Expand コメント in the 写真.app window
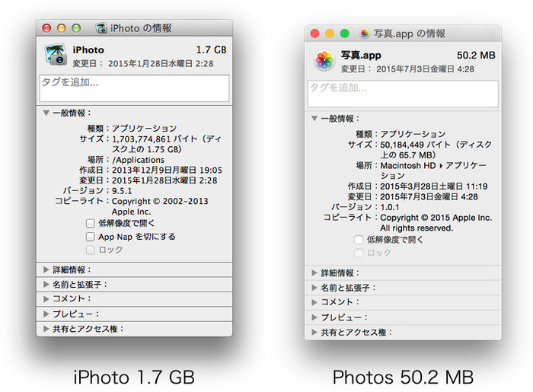This screenshot has height=392, width=533. 314,302
